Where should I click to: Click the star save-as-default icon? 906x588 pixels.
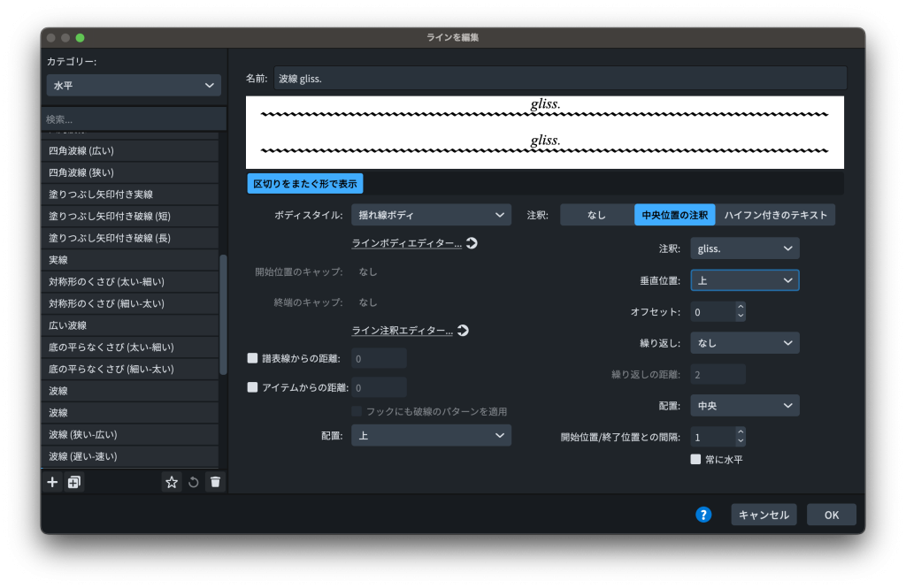[x=172, y=482]
